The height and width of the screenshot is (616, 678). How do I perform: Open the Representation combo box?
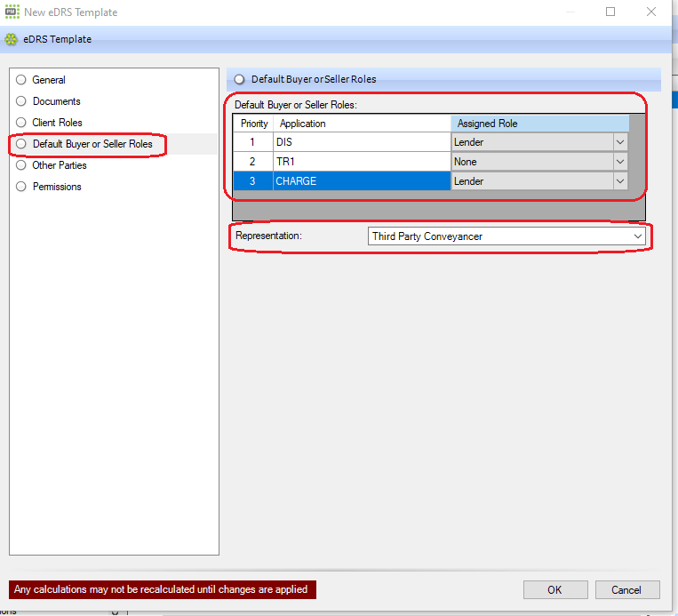click(507, 236)
